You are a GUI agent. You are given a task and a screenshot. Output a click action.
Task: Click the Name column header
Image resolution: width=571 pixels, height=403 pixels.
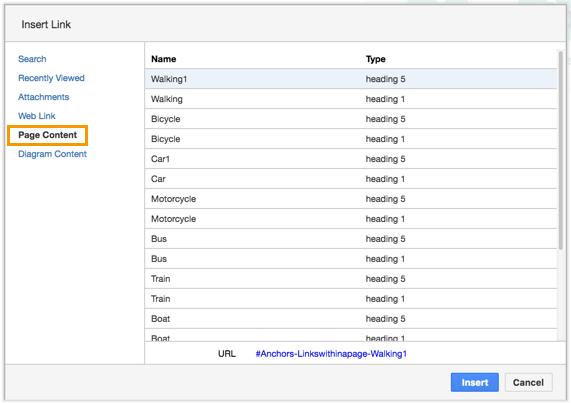tap(164, 59)
